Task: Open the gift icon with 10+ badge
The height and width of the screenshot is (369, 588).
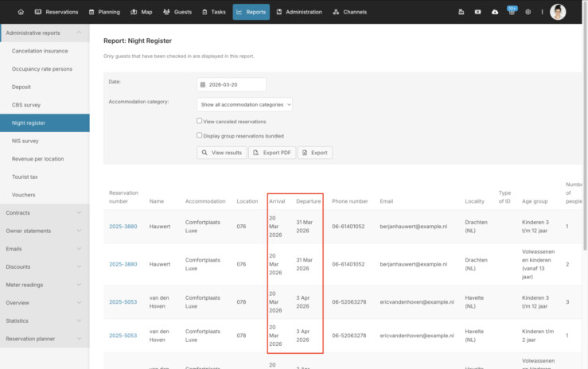Action: click(x=512, y=11)
